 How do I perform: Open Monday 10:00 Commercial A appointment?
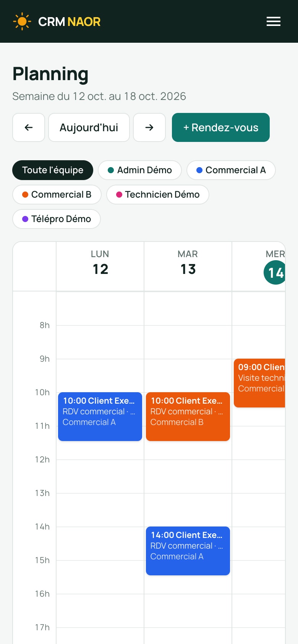pyautogui.click(x=100, y=417)
